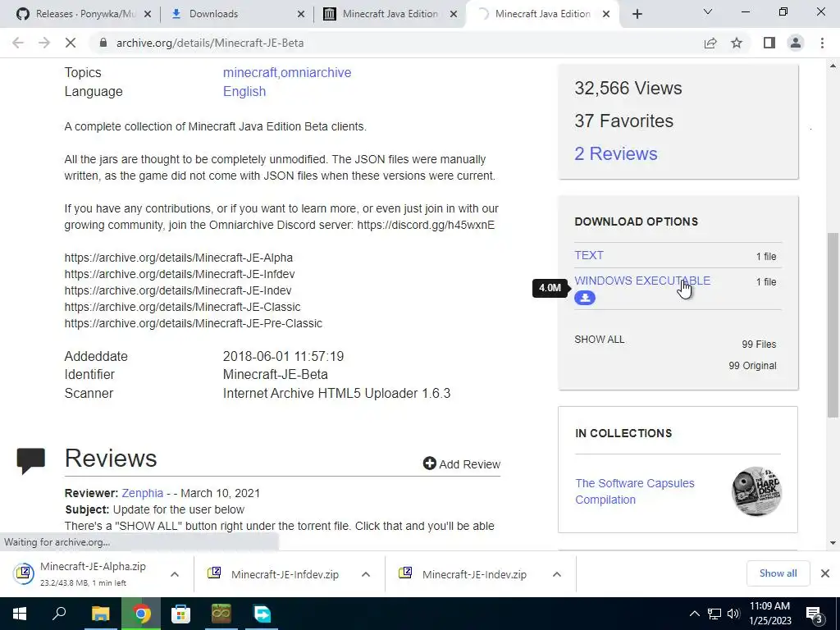Show hidden system tray icons

click(x=694, y=614)
